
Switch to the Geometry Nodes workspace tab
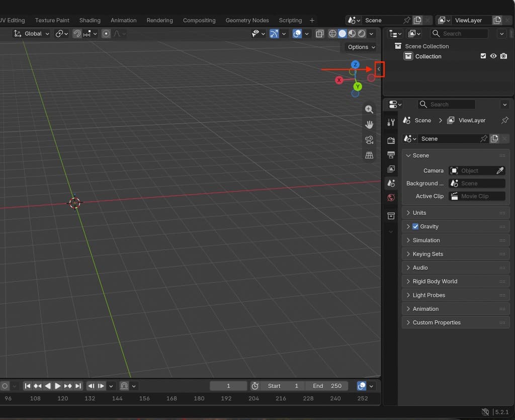point(247,20)
